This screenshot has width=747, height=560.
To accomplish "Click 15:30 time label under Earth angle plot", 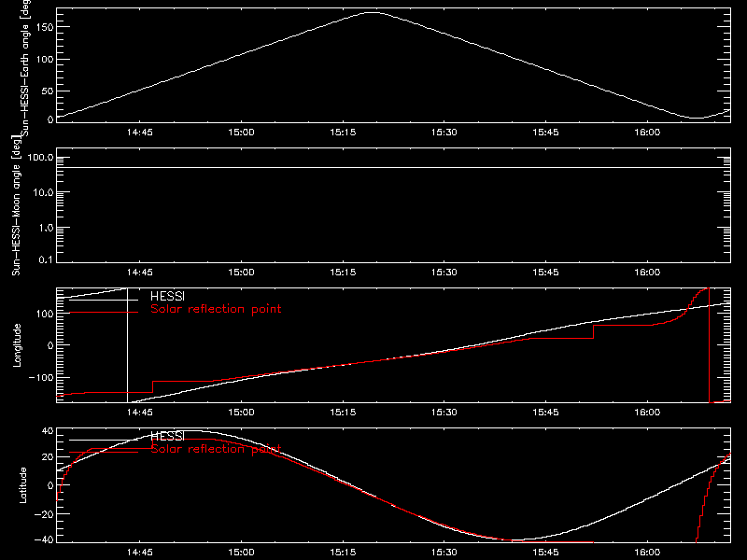I will [444, 132].
